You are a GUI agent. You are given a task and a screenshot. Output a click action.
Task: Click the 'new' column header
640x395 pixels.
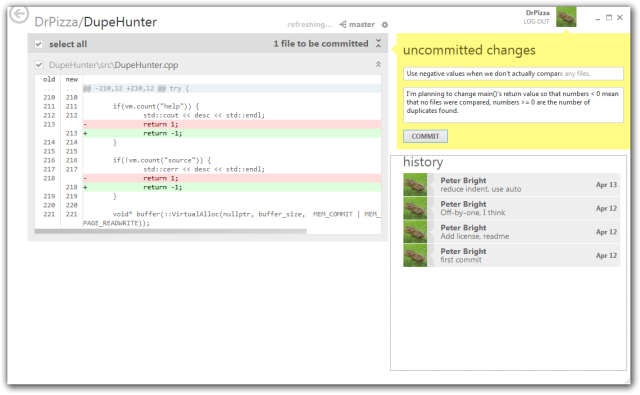coord(71,79)
